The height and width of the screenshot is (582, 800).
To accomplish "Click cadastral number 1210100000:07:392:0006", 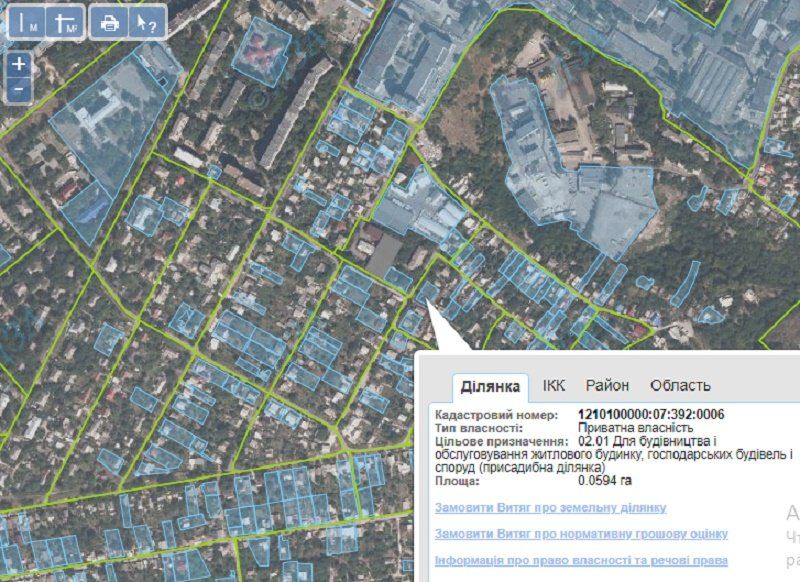I will (x=651, y=415).
